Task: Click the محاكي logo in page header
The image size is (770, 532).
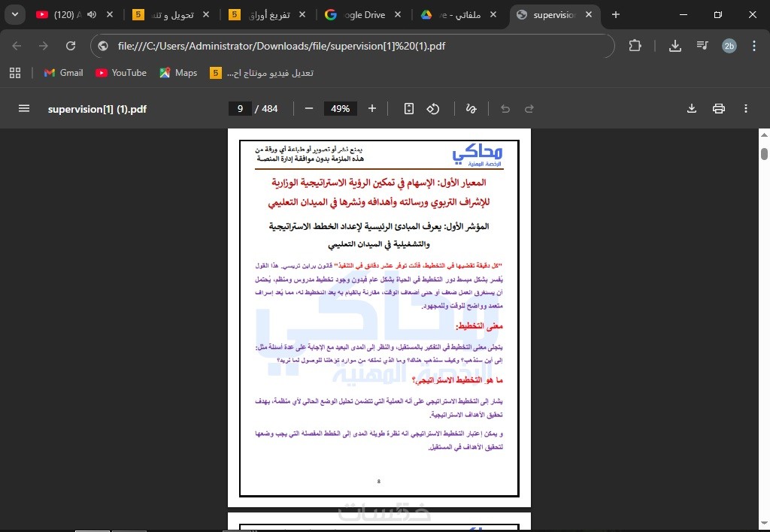Action: [x=477, y=155]
